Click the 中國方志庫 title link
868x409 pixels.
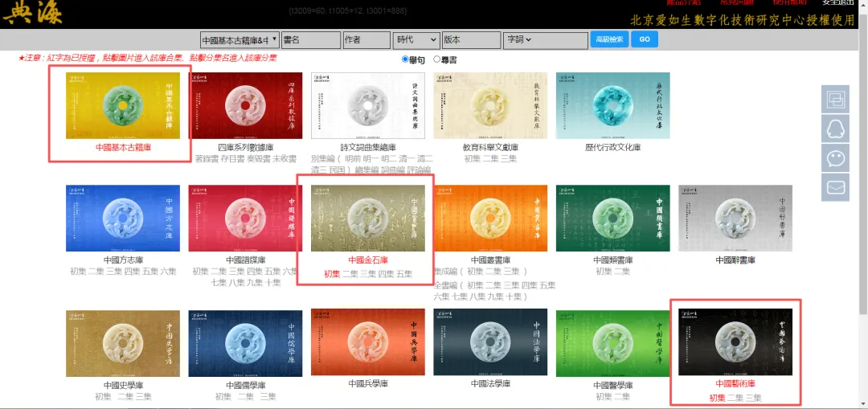[x=124, y=260]
